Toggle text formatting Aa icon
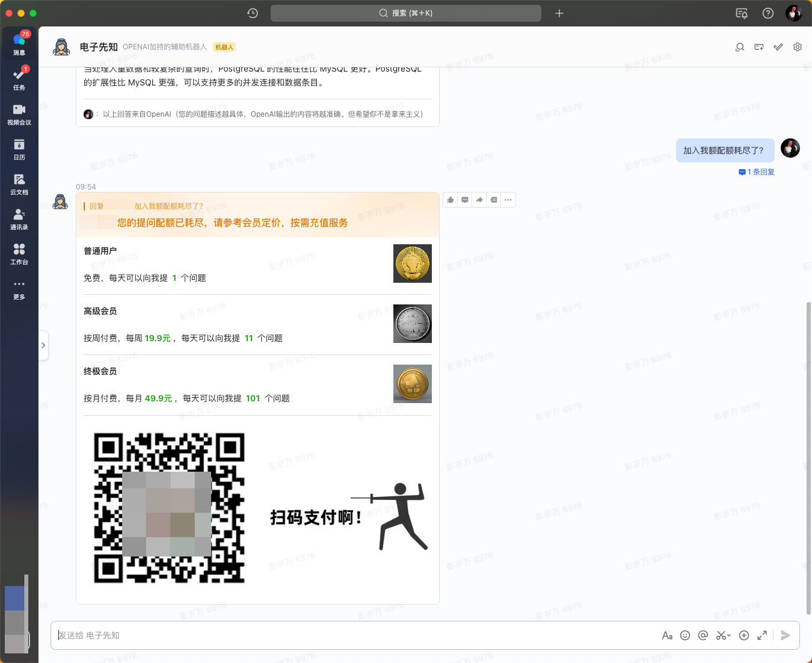This screenshot has height=663, width=812. click(667, 635)
